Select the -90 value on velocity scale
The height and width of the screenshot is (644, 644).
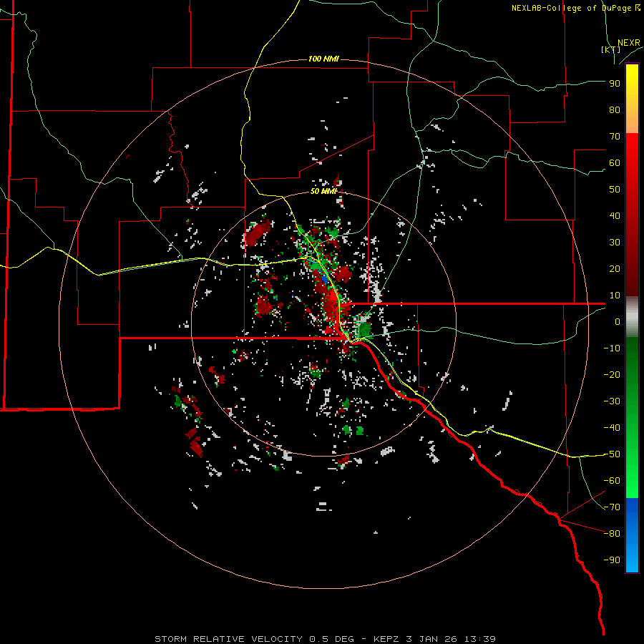coord(612,560)
